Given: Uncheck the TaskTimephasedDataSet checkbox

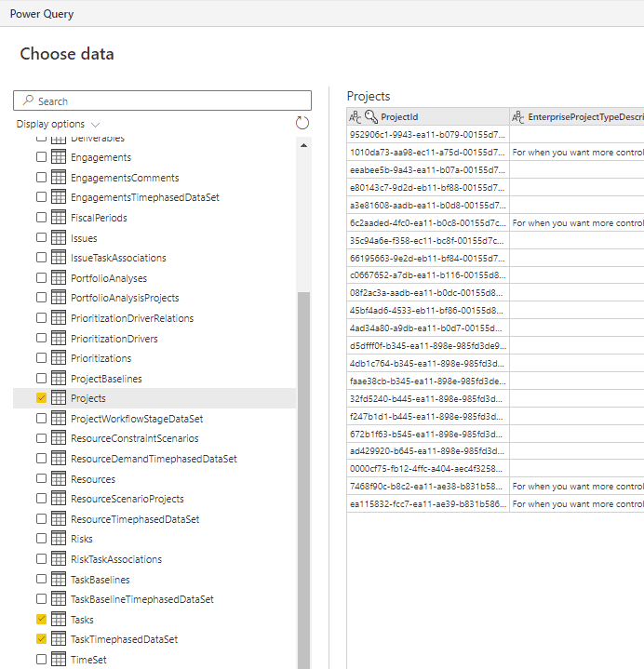Looking at the screenshot, I should 41,638.
